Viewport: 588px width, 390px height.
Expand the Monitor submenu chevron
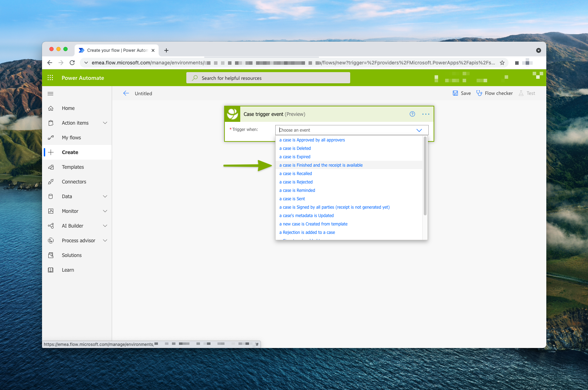[105, 211]
